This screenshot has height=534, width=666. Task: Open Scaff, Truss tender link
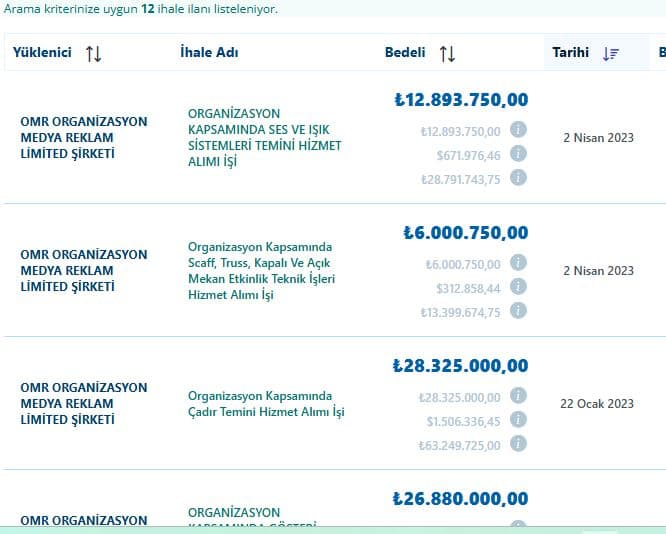(262, 271)
